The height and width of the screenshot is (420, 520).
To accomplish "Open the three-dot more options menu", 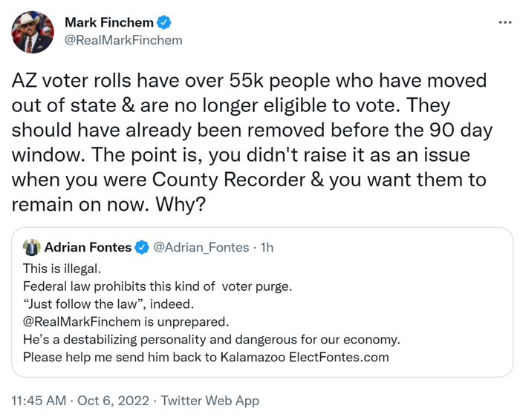I will [x=505, y=23].
